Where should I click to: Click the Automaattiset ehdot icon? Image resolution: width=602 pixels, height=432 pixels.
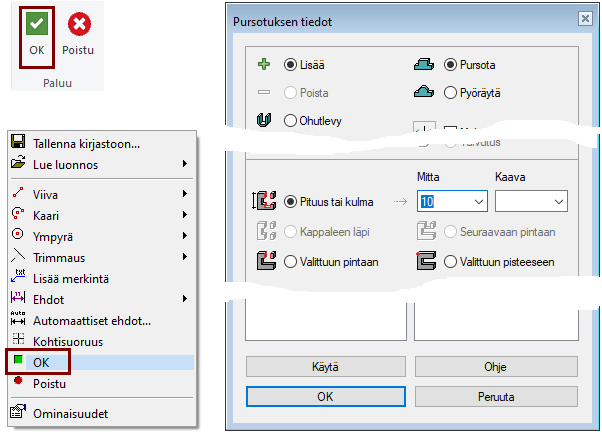(x=18, y=320)
